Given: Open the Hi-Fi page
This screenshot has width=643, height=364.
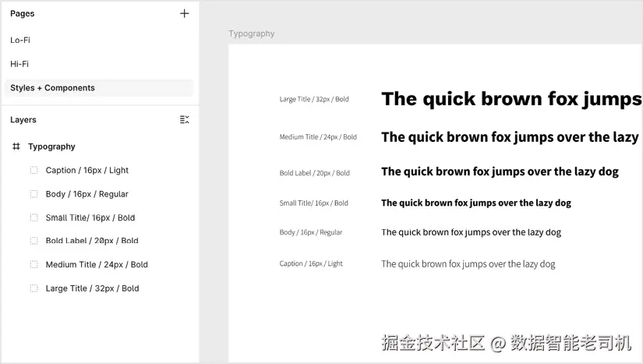Looking at the screenshot, I should coord(19,64).
